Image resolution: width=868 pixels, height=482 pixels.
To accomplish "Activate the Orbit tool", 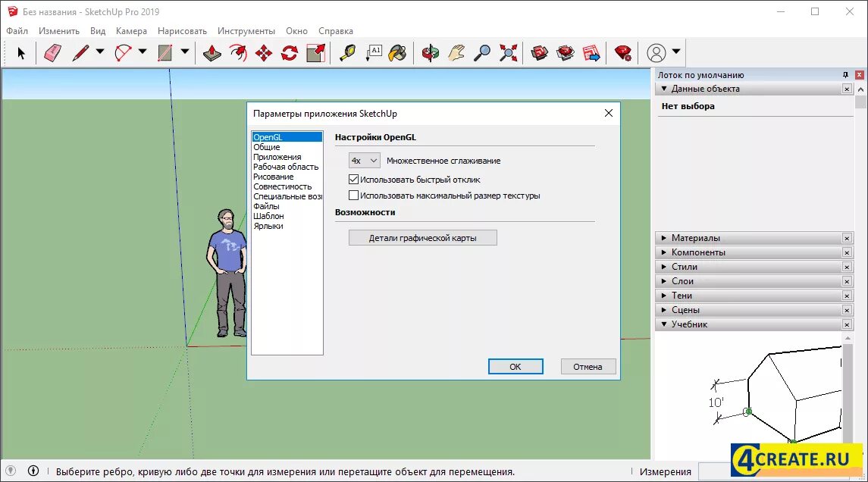I will (x=430, y=53).
